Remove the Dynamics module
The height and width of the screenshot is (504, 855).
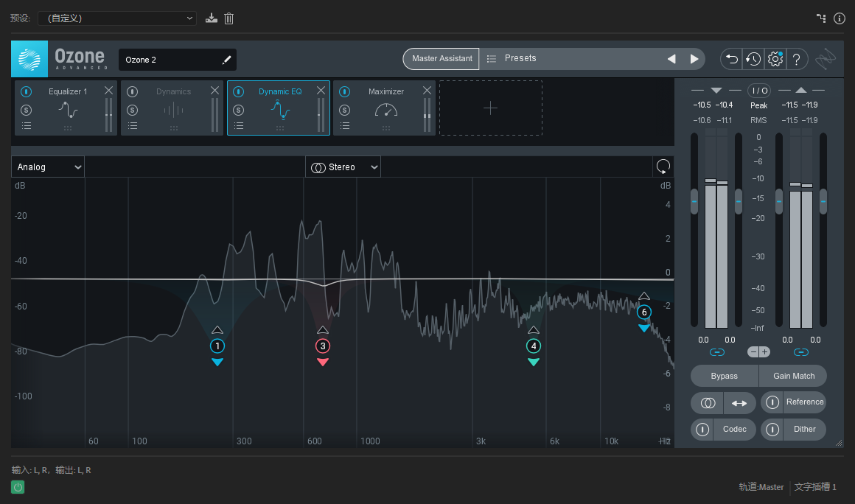click(214, 91)
